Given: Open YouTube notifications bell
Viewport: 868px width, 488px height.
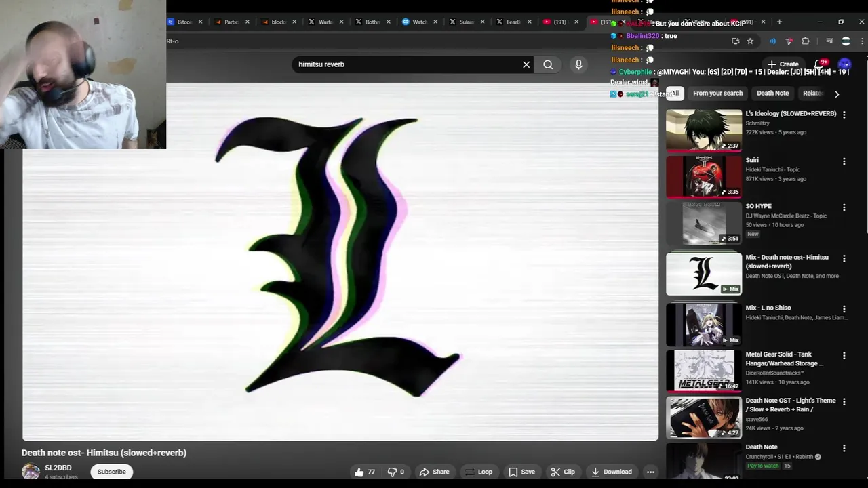Looking at the screenshot, I should [x=819, y=64].
